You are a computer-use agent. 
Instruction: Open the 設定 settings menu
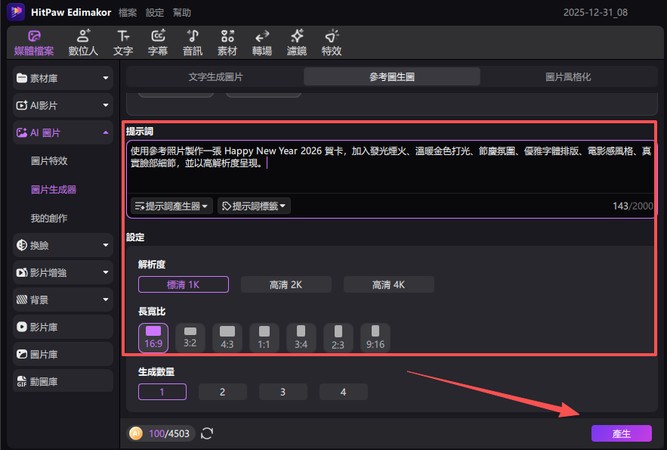155,13
